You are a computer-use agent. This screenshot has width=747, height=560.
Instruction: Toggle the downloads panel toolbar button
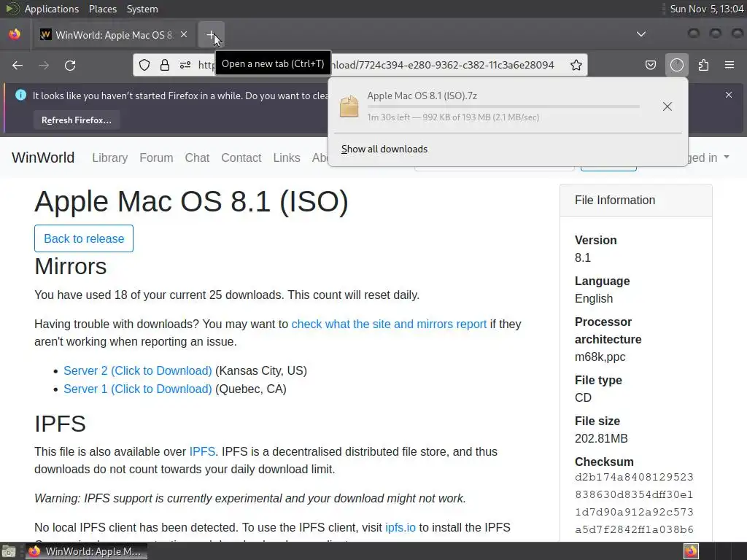click(677, 65)
